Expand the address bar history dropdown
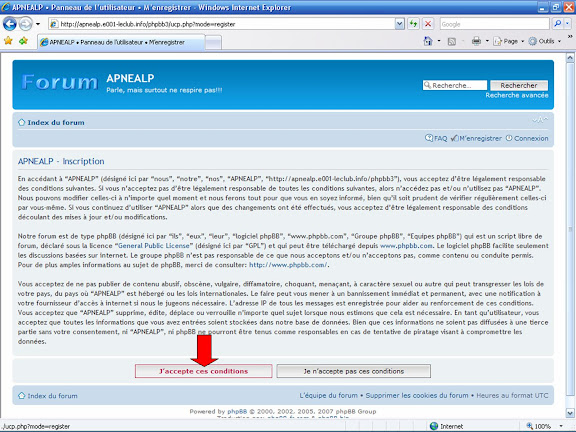Viewport: 576px width, 432px height. click(x=400, y=24)
